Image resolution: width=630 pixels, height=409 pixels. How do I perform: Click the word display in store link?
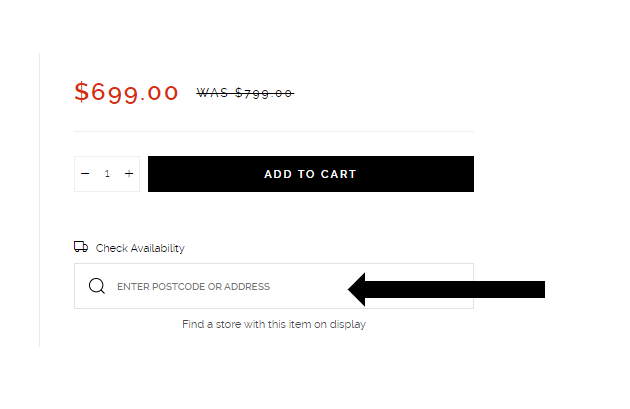click(x=348, y=325)
